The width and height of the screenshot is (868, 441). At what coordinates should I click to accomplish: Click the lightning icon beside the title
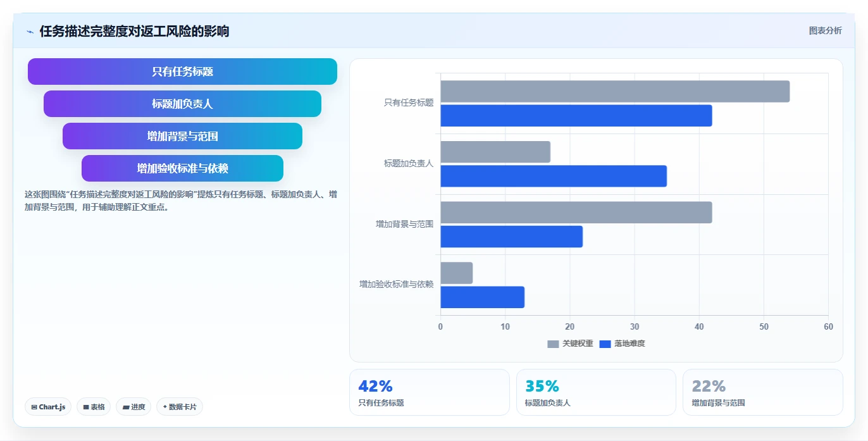[30, 31]
